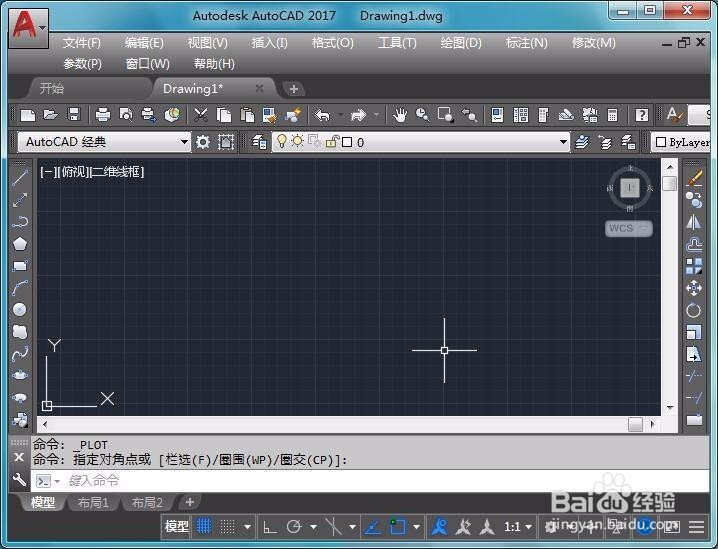Screen dimensions: 718x549
Task: Switch to the 布局1 layout tab
Action: click(93, 503)
